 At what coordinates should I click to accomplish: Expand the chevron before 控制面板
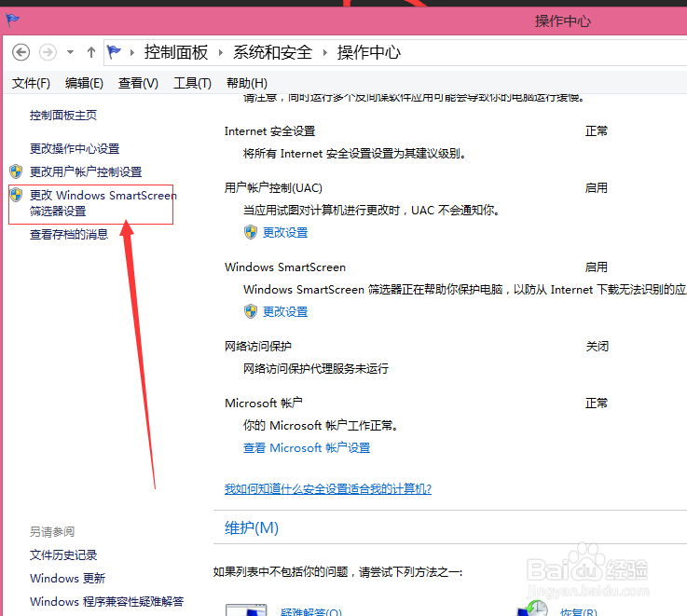click(x=131, y=52)
